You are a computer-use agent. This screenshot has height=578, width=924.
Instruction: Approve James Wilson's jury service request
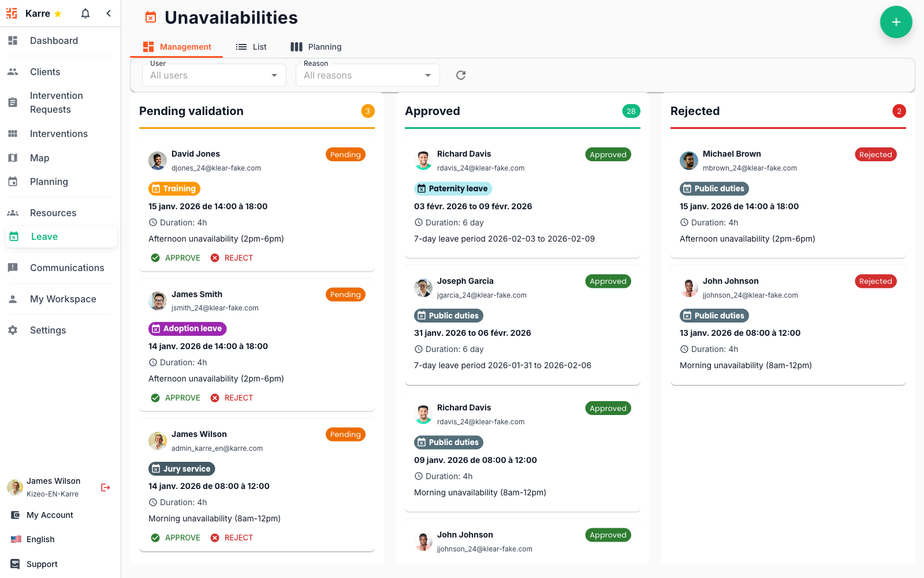click(176, 538)
